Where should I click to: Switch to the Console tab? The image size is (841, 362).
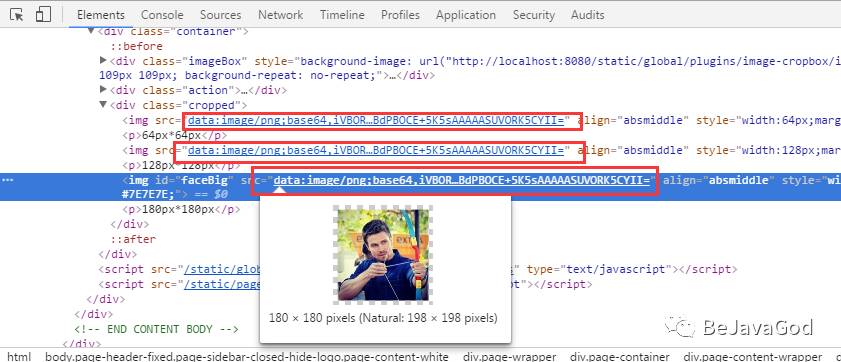[162, 15]
